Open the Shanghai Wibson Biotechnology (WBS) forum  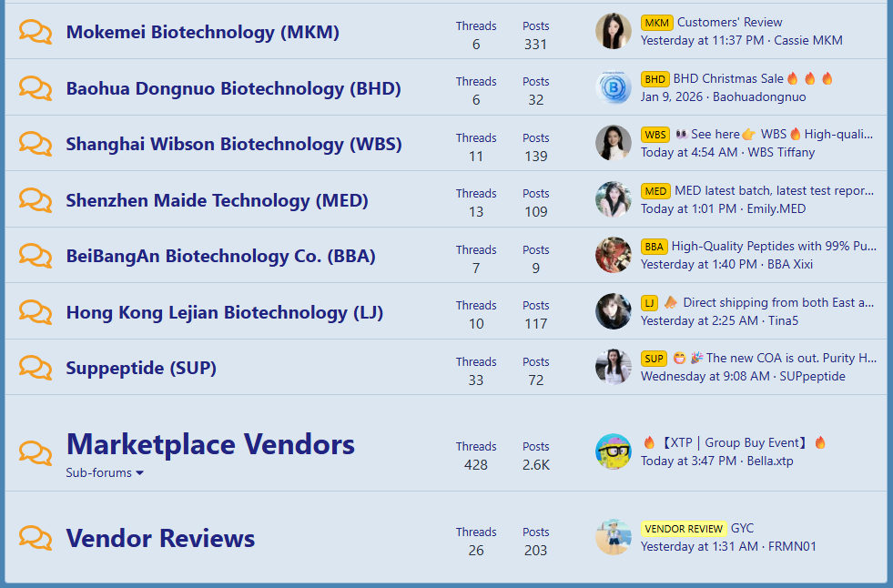tap(233, 144)
